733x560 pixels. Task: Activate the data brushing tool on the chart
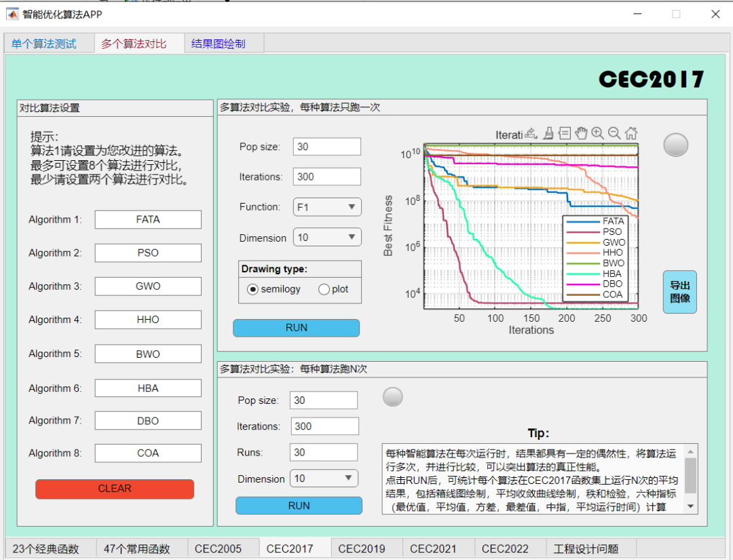pyautogui.click(x=548, y=134)
